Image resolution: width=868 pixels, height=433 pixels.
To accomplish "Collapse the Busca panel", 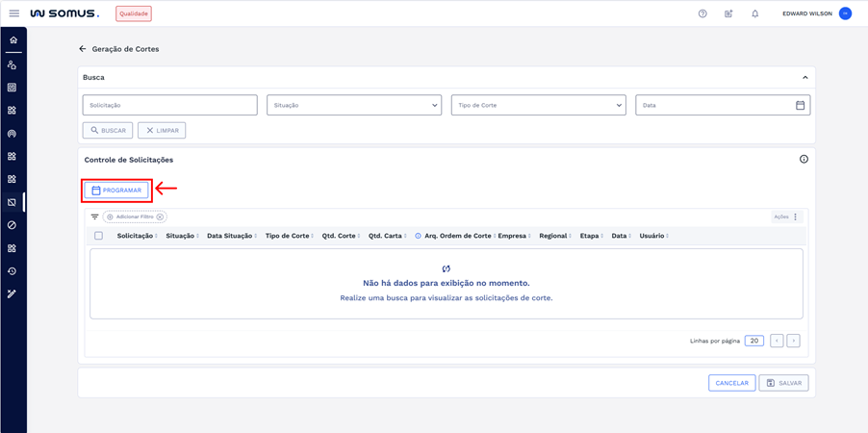I will pyautogui.click(x=804, y=77).
